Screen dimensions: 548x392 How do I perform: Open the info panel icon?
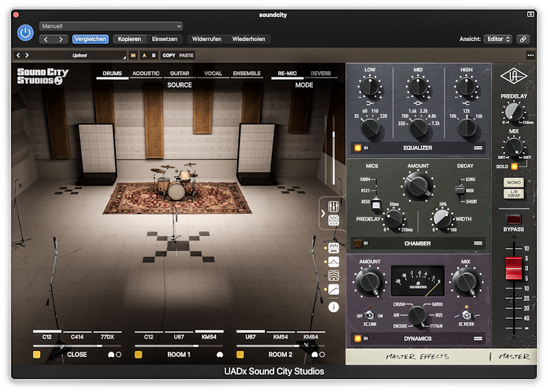click(x=334, y=307)
